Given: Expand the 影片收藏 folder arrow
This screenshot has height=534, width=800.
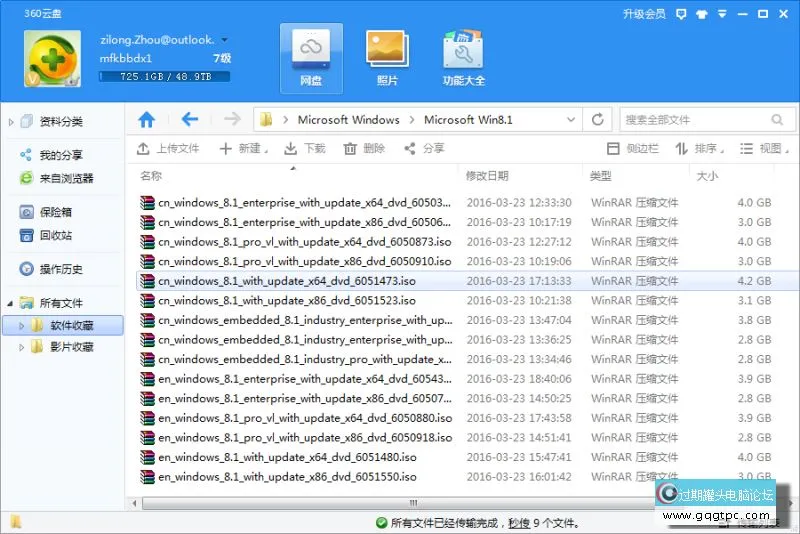Looking at the screenshot, I should 21,347.
